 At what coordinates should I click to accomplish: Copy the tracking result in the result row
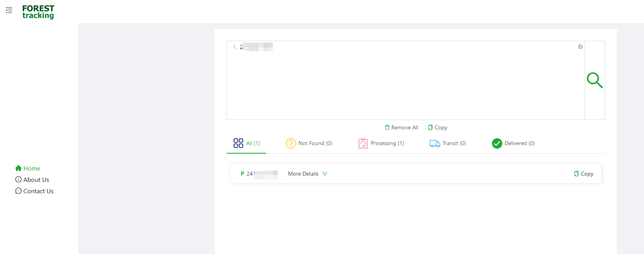click(x=584, y=174)
